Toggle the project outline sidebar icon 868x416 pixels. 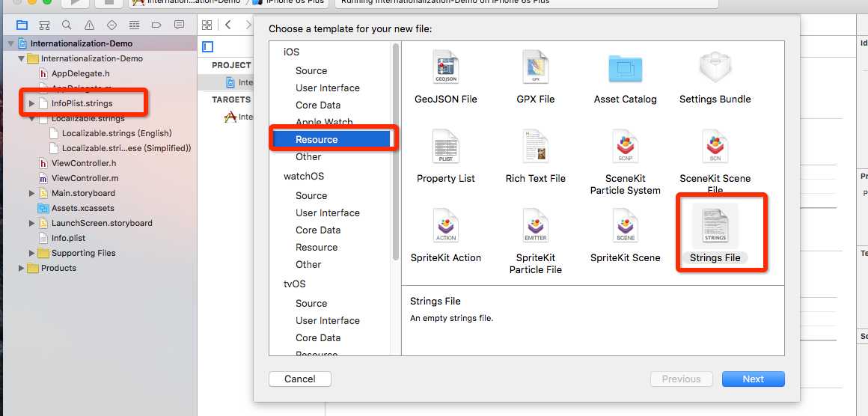[x=207, y=47]
